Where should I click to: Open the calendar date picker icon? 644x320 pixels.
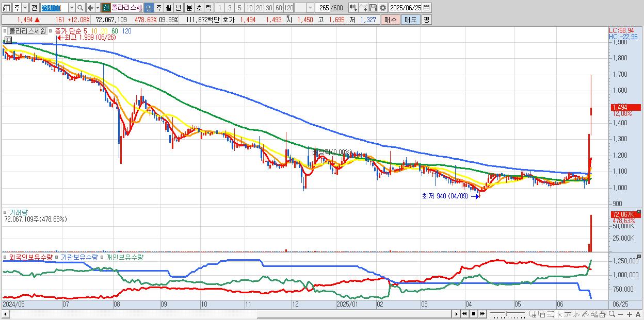pos(427,8)
